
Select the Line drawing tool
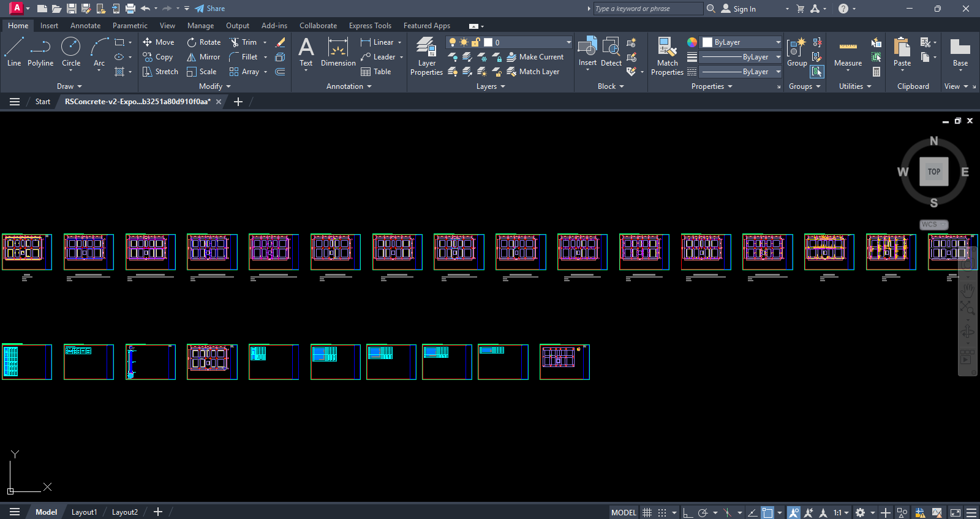coord(13,51)
